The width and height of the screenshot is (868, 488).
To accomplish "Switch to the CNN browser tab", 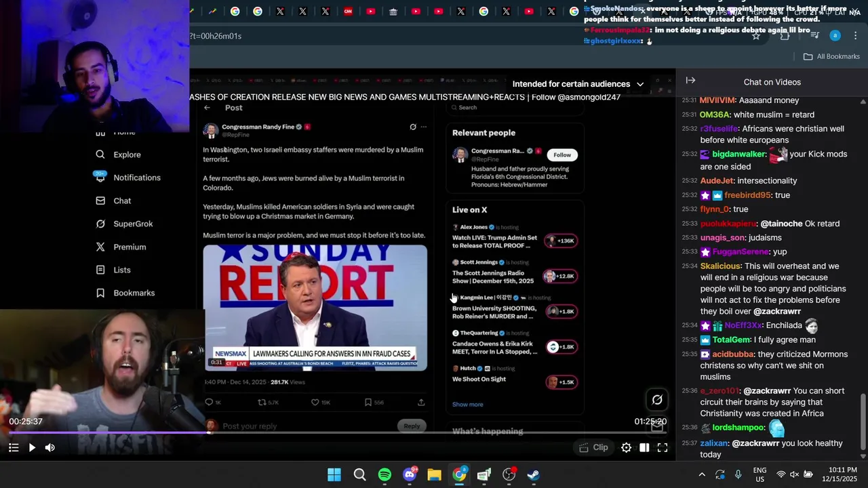I will pos(348,11).
